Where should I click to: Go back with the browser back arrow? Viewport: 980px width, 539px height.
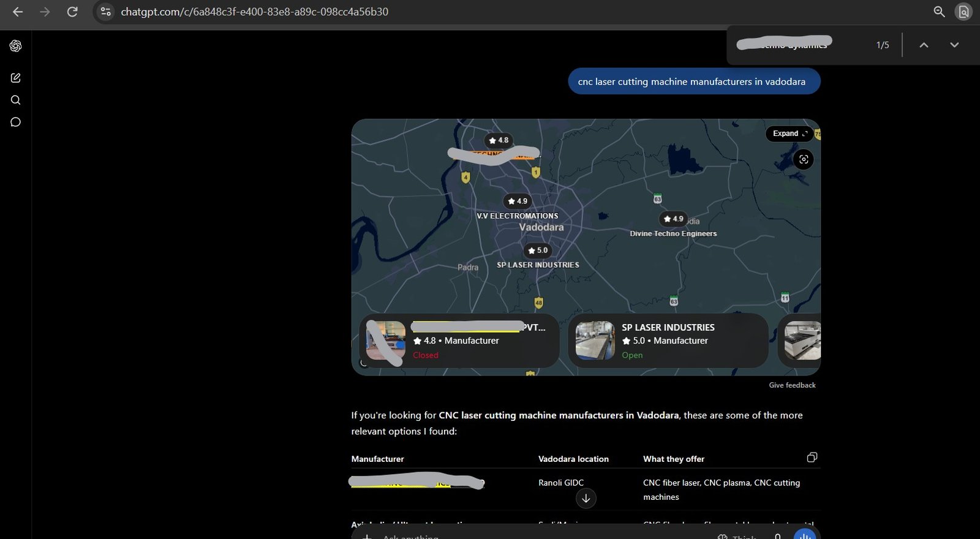[18, 12]
